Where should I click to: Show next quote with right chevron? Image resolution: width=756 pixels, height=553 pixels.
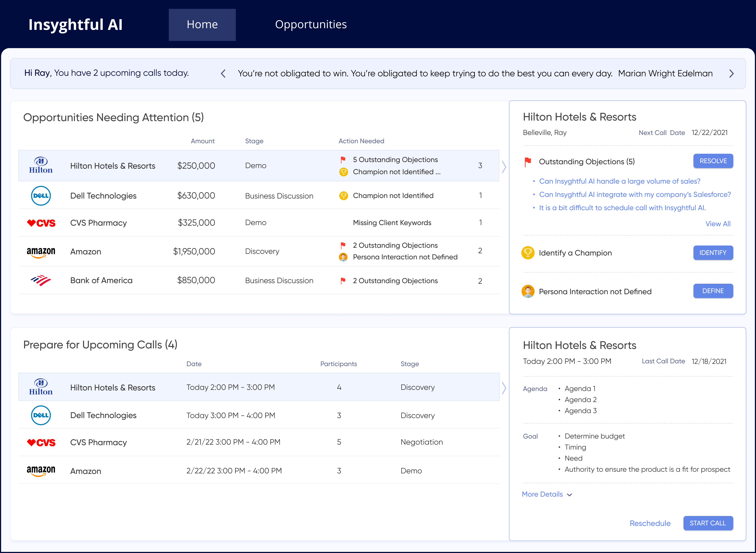click(x=731, y=73)
